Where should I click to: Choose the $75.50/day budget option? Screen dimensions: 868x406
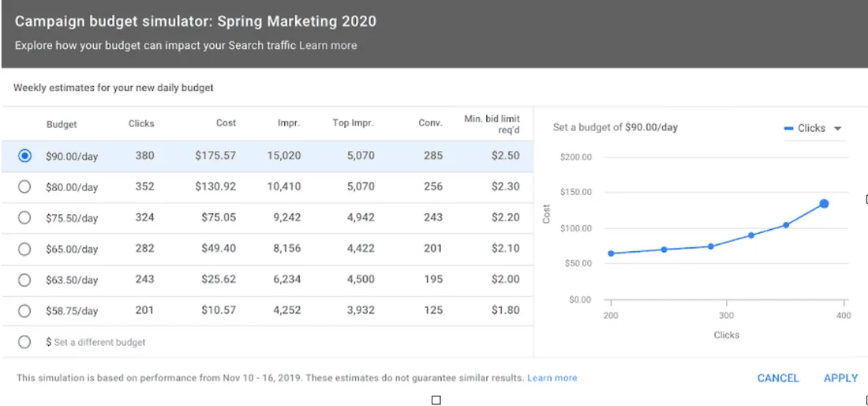coord(24,218)
